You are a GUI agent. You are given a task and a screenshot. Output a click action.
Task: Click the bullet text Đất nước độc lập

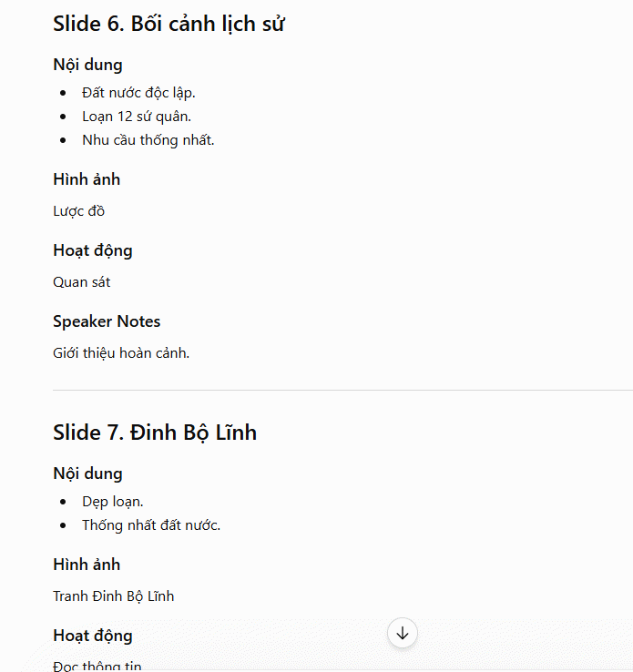138,93
